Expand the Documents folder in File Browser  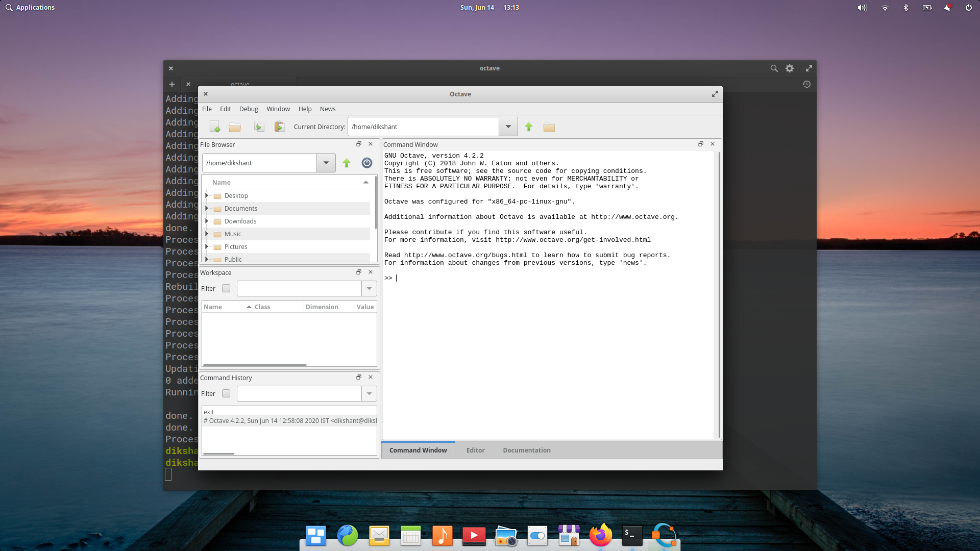[207, 208]
